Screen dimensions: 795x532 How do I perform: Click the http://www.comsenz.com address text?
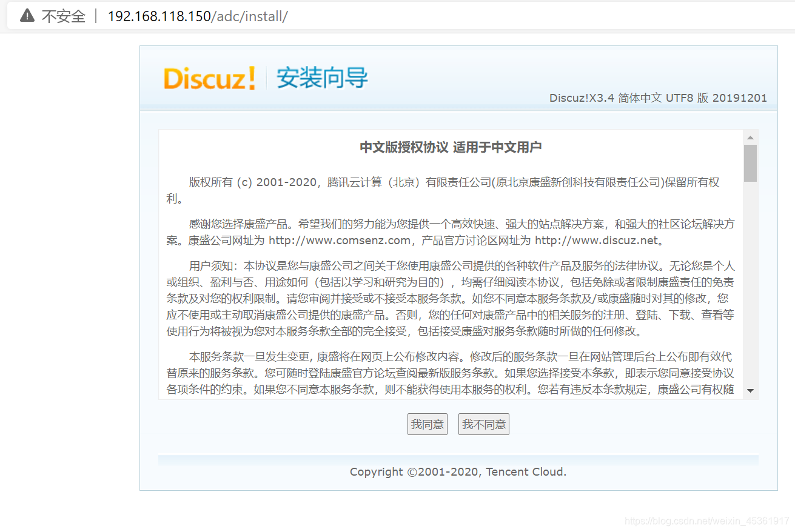[x=340, y=241]
